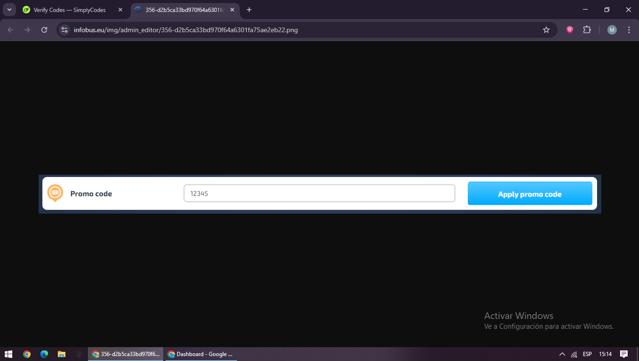The image size is (639, 361).
Task: Open the Extensions puzzle menu
Action: click(x=587, y=29)
